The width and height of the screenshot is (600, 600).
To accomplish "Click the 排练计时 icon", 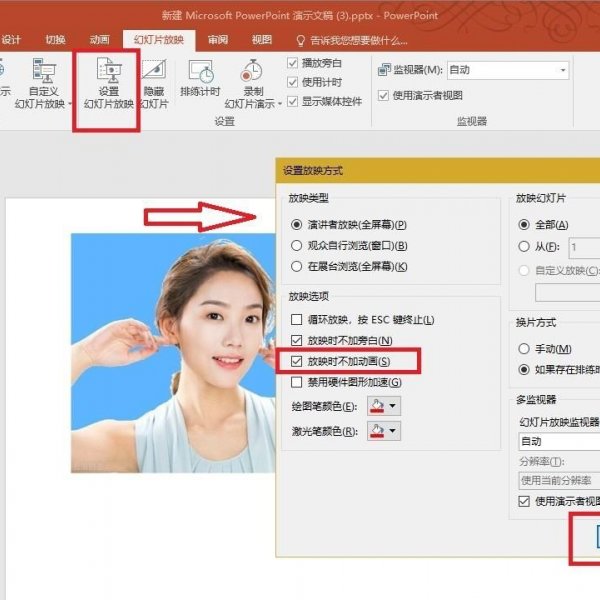I will click(200, 72).
